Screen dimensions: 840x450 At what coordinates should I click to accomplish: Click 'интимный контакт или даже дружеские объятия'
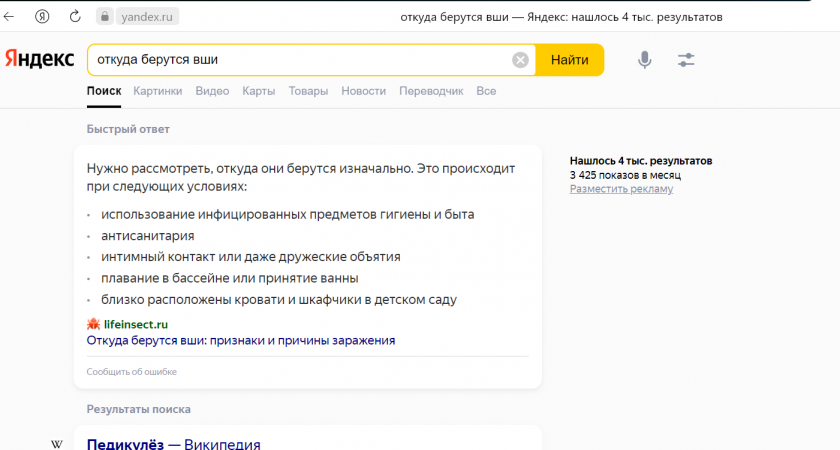pyautogui.click(x=251, y=257)
